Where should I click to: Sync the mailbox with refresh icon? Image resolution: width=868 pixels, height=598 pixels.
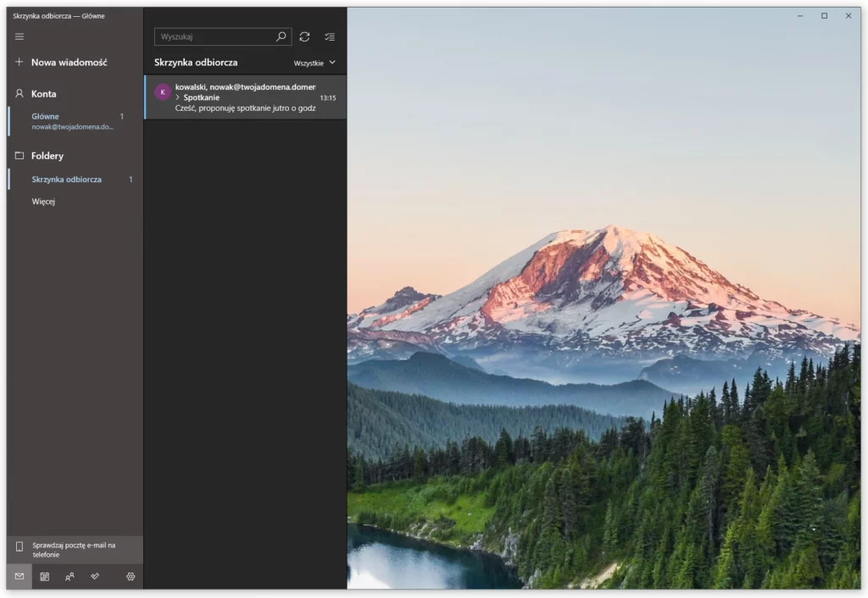[x=304, y=37]
